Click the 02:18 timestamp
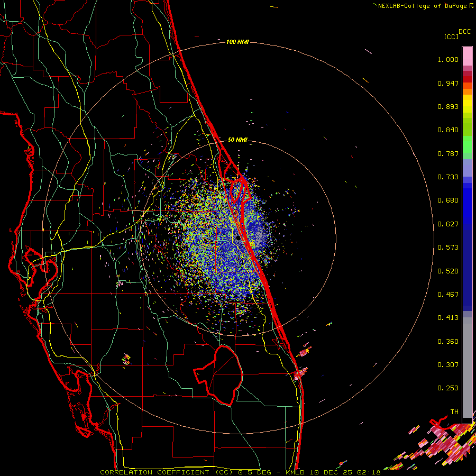476x476 pixels. pos(369,472)
